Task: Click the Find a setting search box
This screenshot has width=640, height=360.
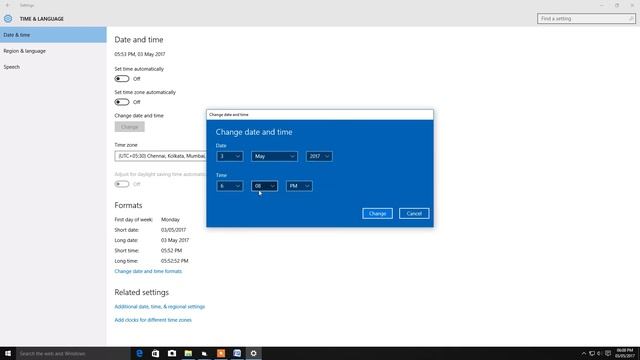Action: [x=586, y=19]
